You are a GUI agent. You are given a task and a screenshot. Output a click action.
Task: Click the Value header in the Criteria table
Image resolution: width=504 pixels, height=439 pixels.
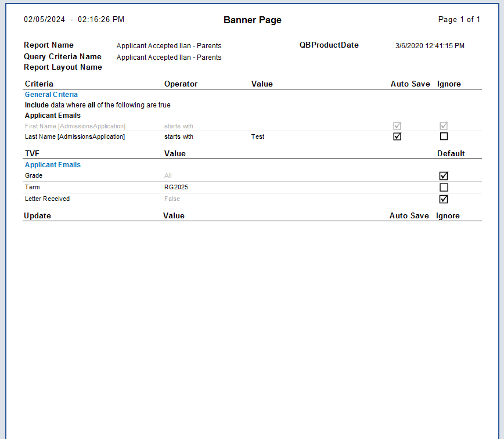pyautogui.click(x=262, y=84)
